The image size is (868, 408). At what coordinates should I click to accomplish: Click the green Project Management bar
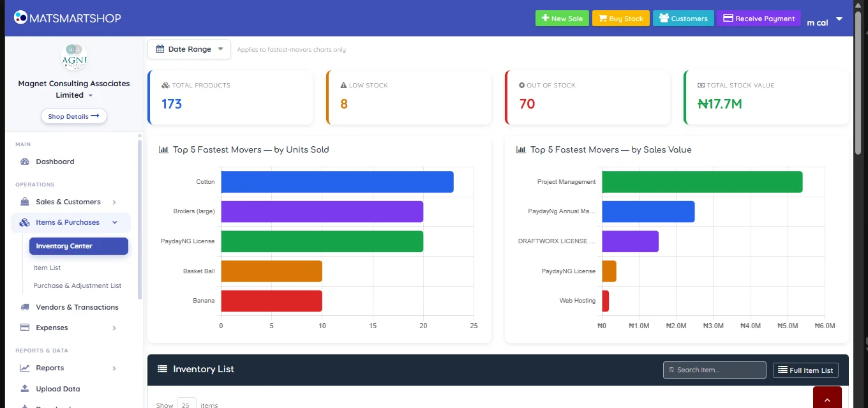[702, 182]
